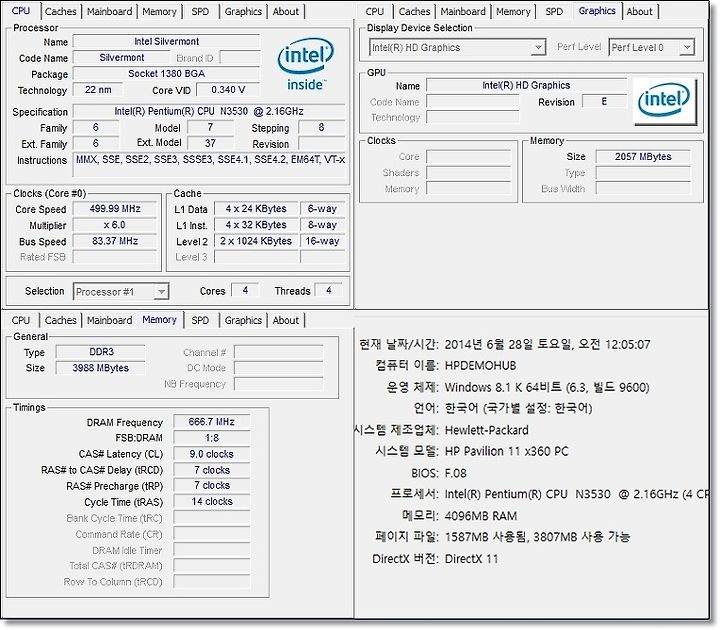Click the Technology value '22 nm'
720x630 pixels.
(x=98, y=90)
